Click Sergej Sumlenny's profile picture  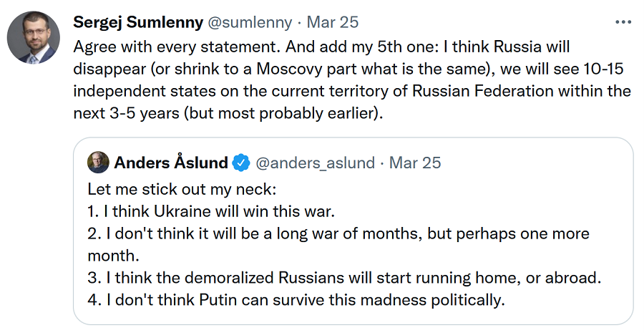[x=33, y=37]
